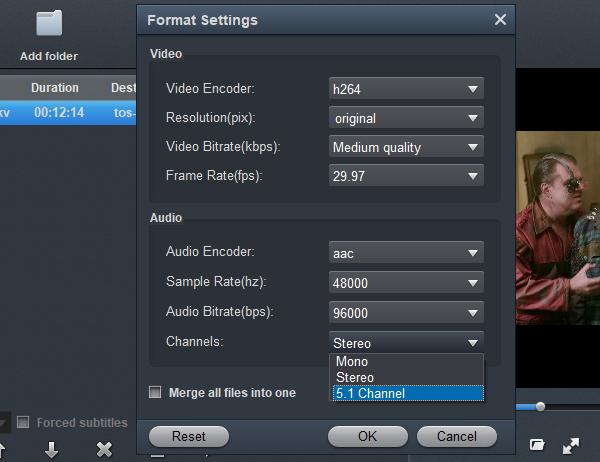Open the Video Encoder dropdown

point(406,89)
